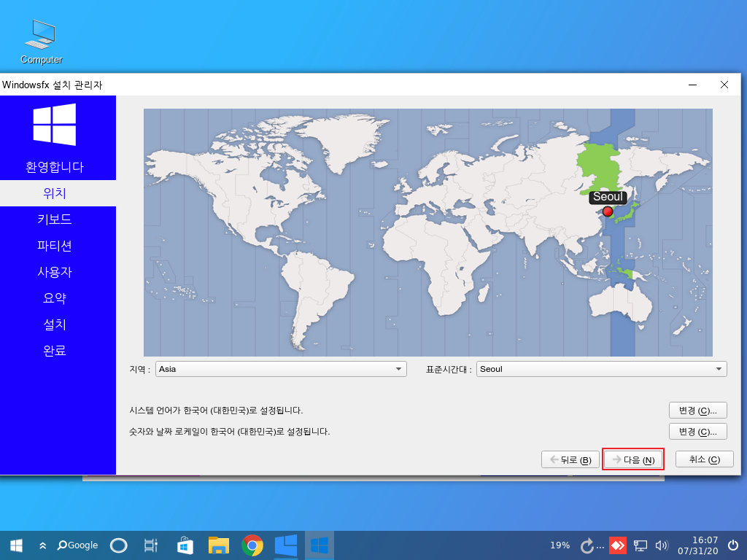The height and width of the screenshot is (560, 747).
Task: Go to the 요약 step
Action: [x=54, y=298]
